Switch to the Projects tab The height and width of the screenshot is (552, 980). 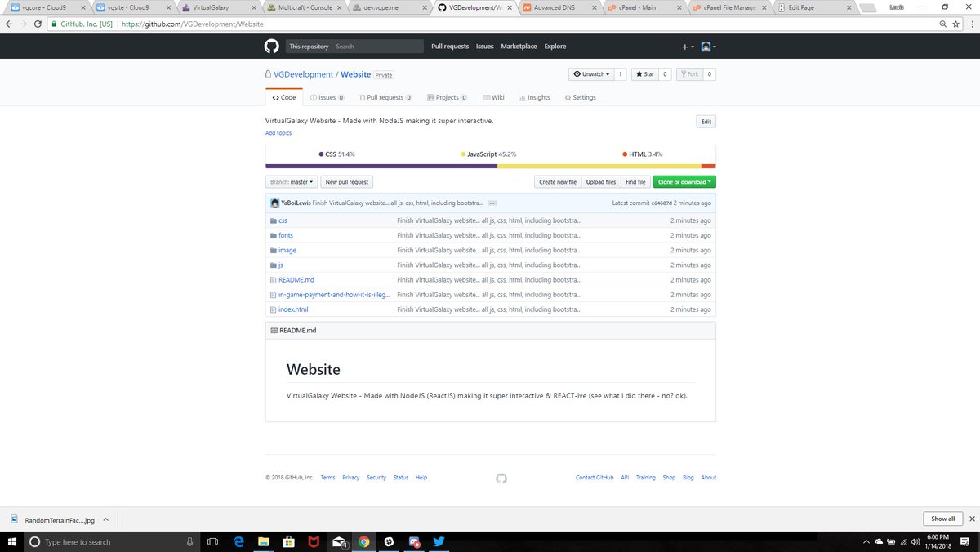pos(446,97)
